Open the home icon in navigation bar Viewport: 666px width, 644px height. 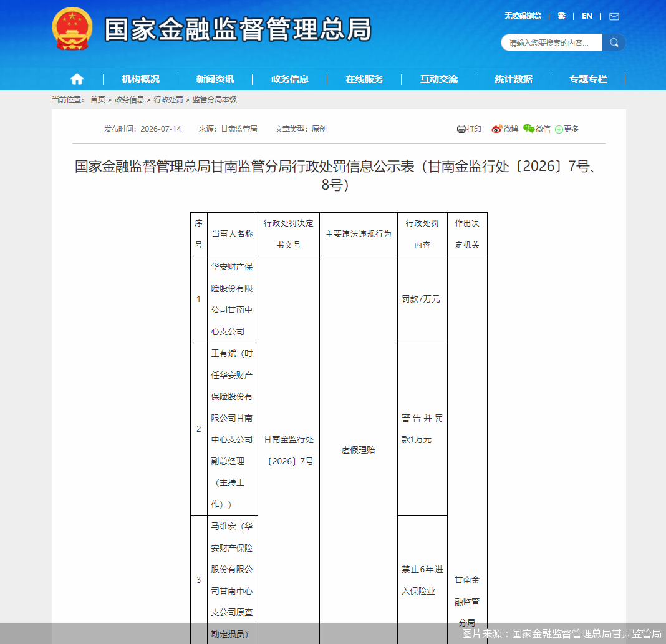(x=77, y=79)
